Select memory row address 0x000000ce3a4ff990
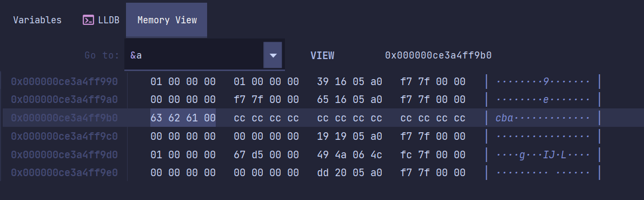644x200 pixels. click(x=64, y=81)
